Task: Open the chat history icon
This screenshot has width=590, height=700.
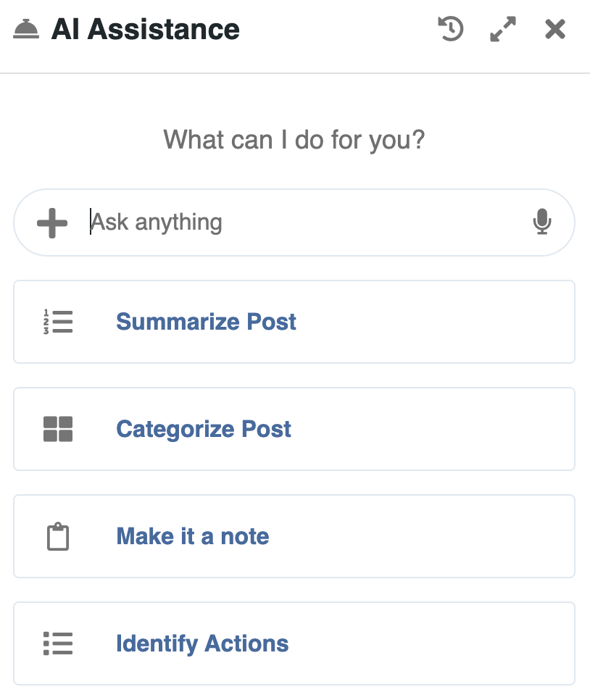Action: click(451, 30)
